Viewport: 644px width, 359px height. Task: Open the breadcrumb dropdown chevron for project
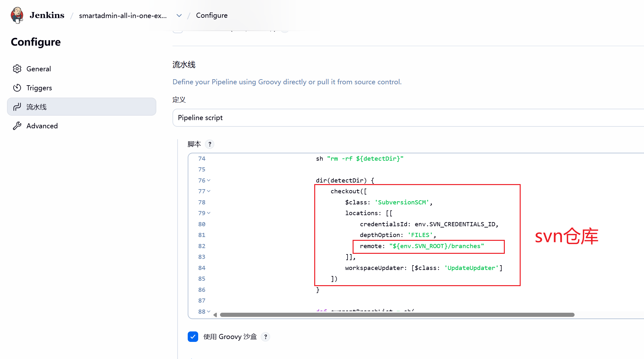pos(179,16)
